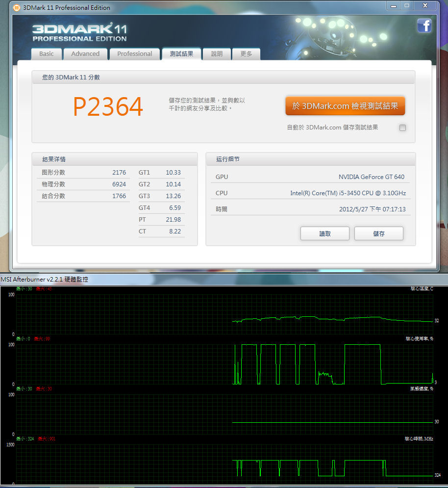Viewport: 448px width, 488px height.
Task: Click MSI Afterburner hardware monitor title bar
Action: point(224,279)
